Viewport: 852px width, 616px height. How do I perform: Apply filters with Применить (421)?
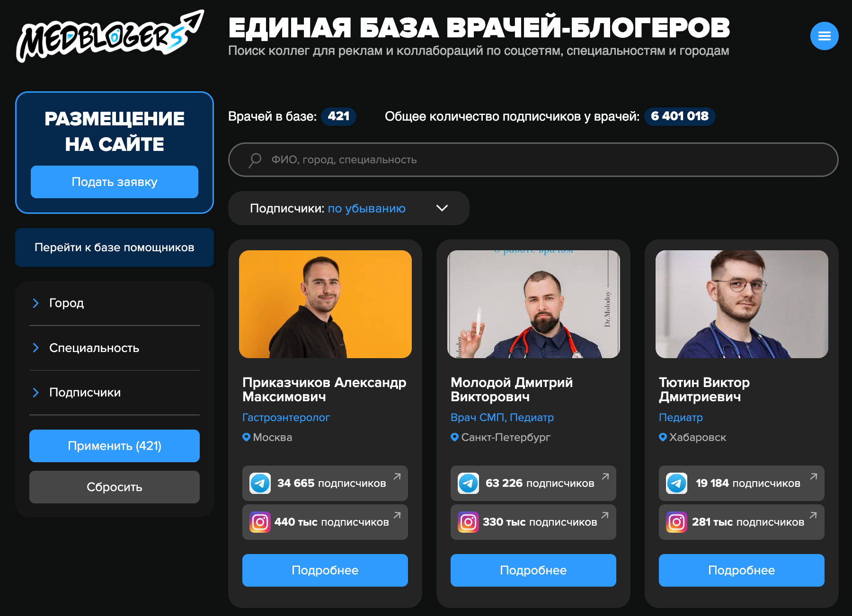[115, 446]
